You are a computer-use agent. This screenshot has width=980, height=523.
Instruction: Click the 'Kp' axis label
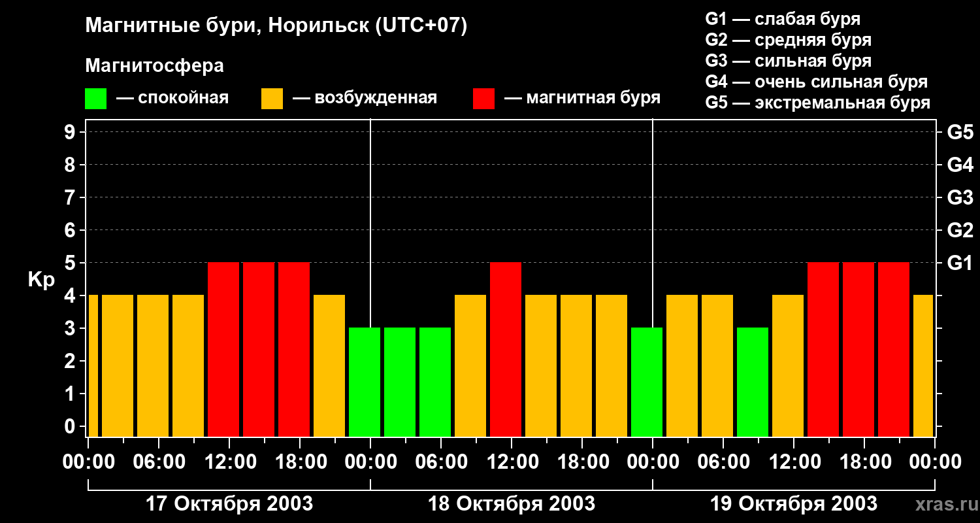point(41,279)
